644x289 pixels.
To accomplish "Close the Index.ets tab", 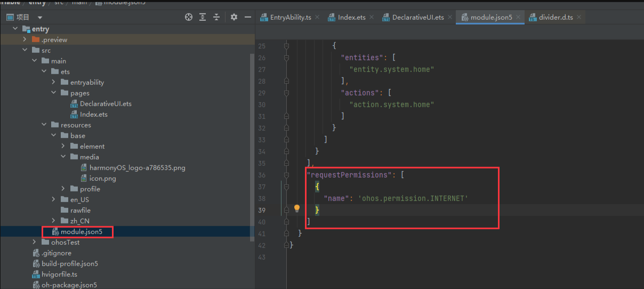I will 372,17.
